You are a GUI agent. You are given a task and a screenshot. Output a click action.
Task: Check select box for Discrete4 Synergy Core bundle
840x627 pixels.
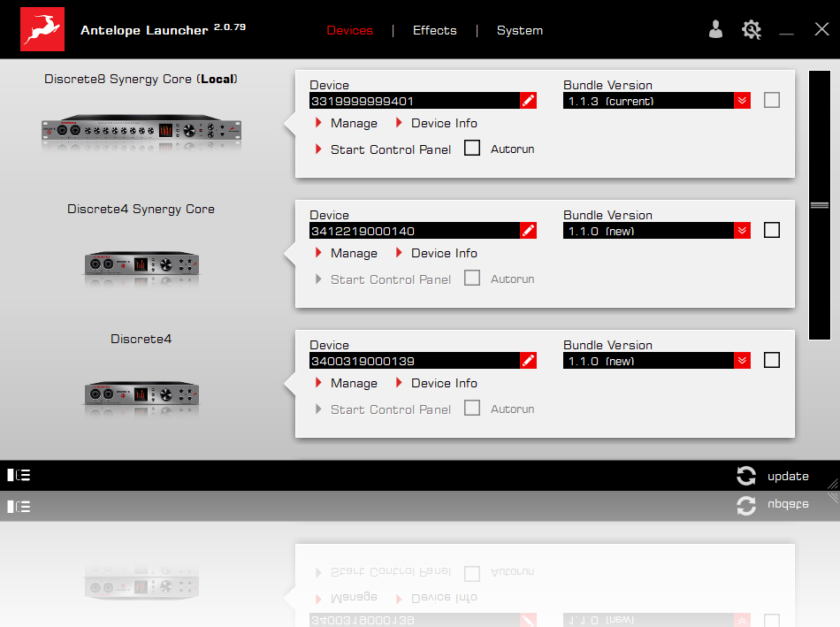click(x=771, y=230)
